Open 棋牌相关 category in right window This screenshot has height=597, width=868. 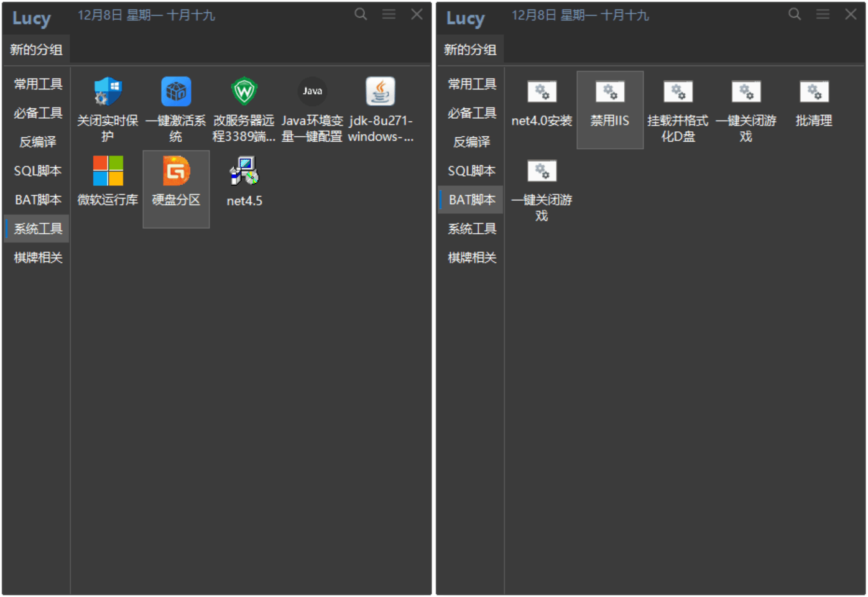point(472,257)
